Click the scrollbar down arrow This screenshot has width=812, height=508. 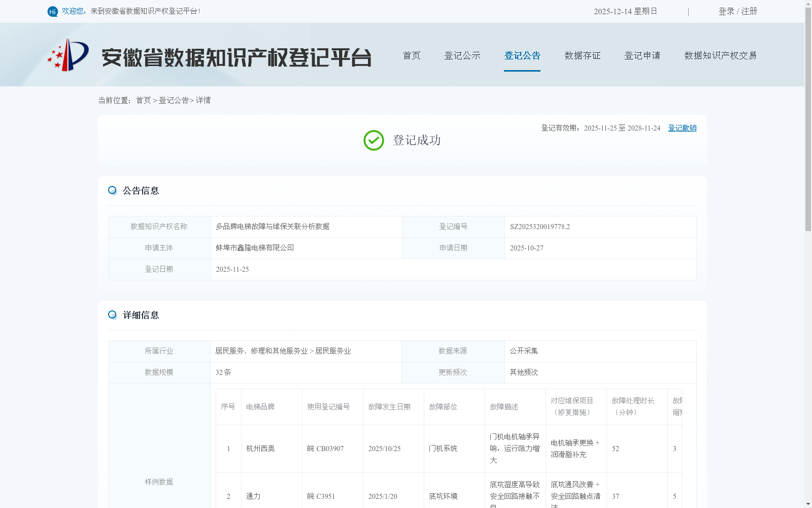808,504
